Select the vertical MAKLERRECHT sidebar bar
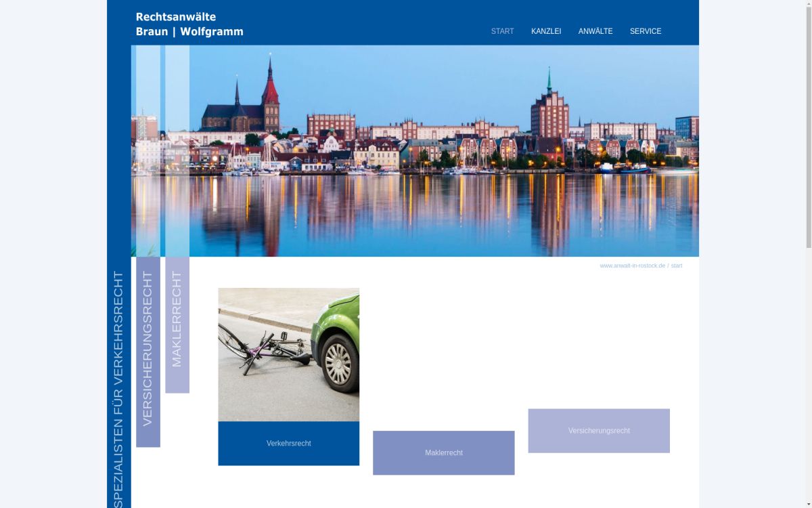This screenshot has width=812, height=508. tap(177, 325)
